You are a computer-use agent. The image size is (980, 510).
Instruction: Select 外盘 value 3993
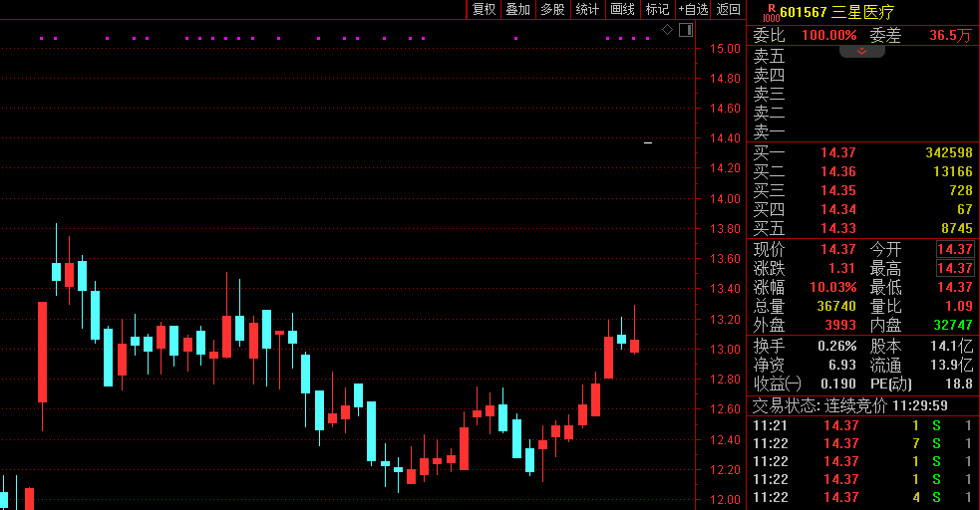click(x=840, y=325)
